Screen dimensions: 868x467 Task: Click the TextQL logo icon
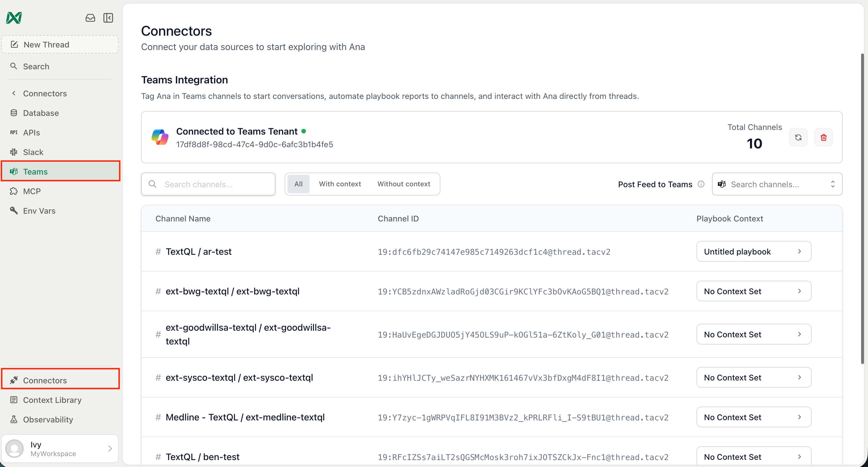point(14,18)
